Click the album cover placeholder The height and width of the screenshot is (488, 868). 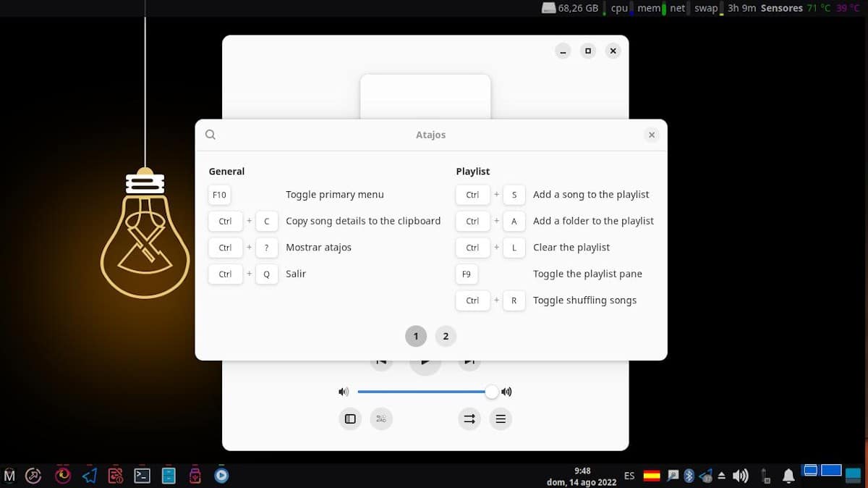click(x=425, y=97)
